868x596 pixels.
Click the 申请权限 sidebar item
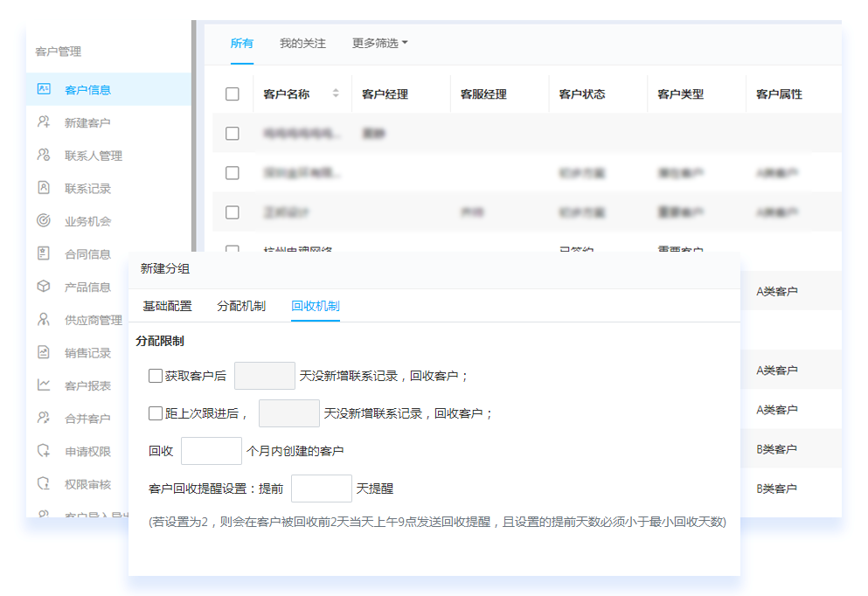click(87, 452)
